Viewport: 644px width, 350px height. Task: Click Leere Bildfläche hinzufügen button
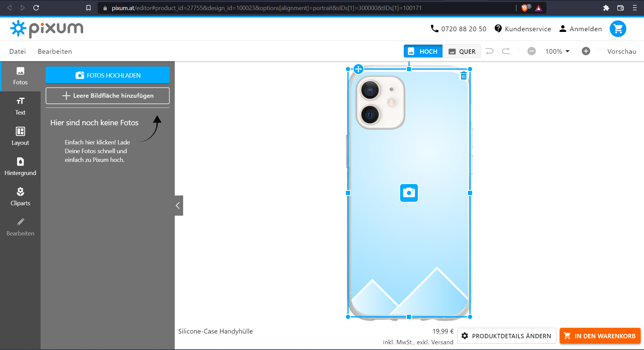[108, 96]
